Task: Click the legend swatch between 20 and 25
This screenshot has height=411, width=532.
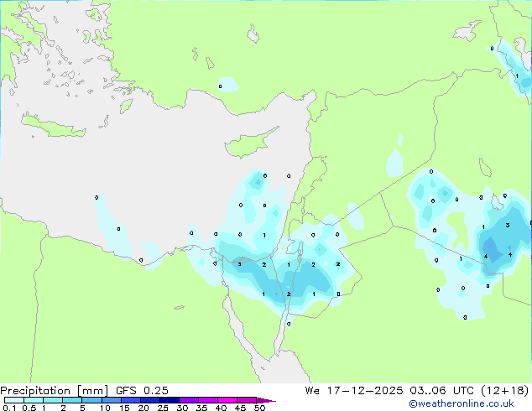Action: [150, 400]
